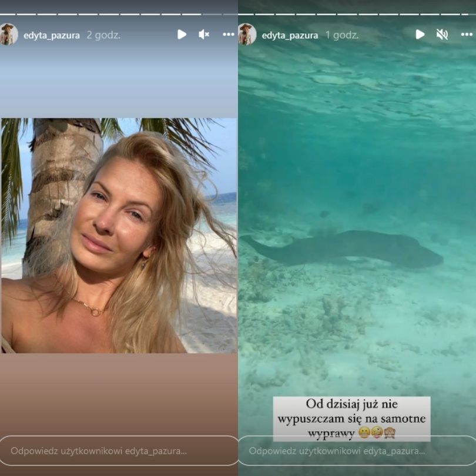Open edyta_pazura username link on right story
Screen dimensions: 476x476
click(290, 35)
